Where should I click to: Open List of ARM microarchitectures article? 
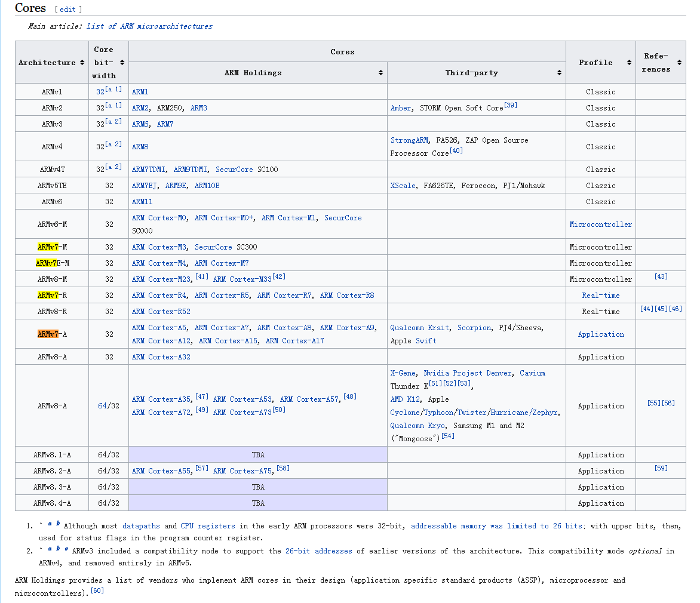(x=149, y=26)
